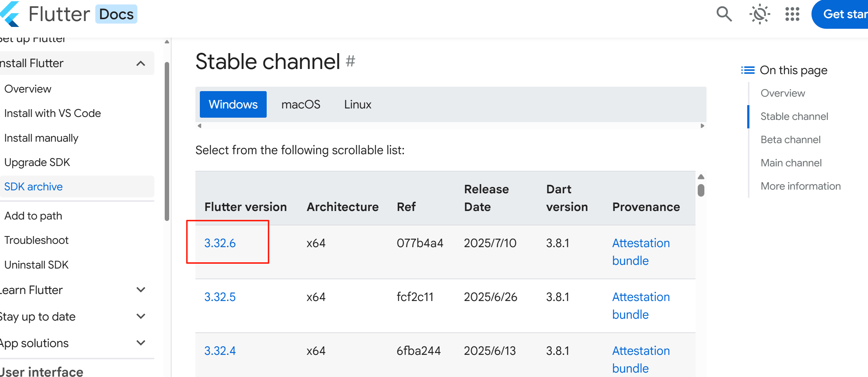868x377 pixels.
Task: Click release date 2025/6/26
Action: click(491, 297)
